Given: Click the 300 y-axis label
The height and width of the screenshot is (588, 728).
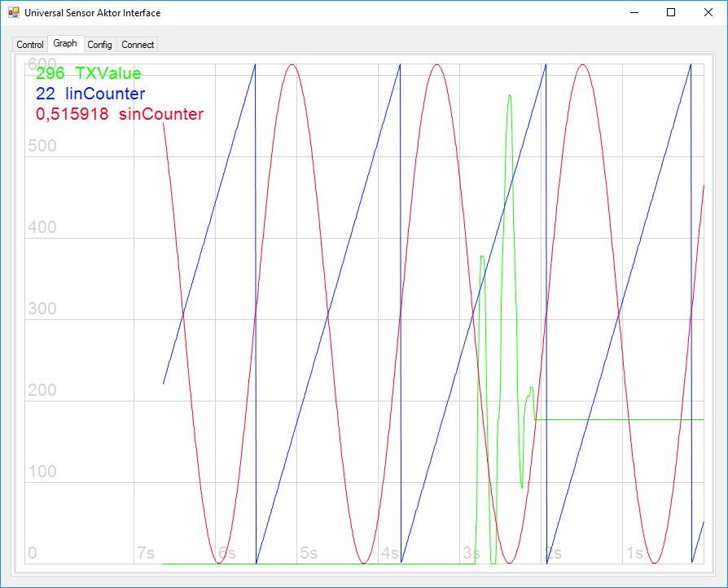Looking at the screenshot, I should (42, 309).
